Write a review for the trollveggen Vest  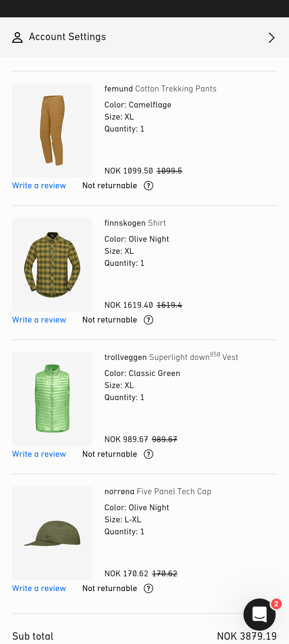click(39, 454)
